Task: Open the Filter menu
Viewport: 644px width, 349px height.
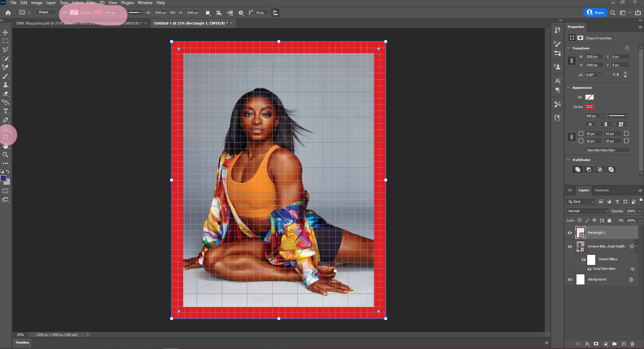Action: [91, 3]
